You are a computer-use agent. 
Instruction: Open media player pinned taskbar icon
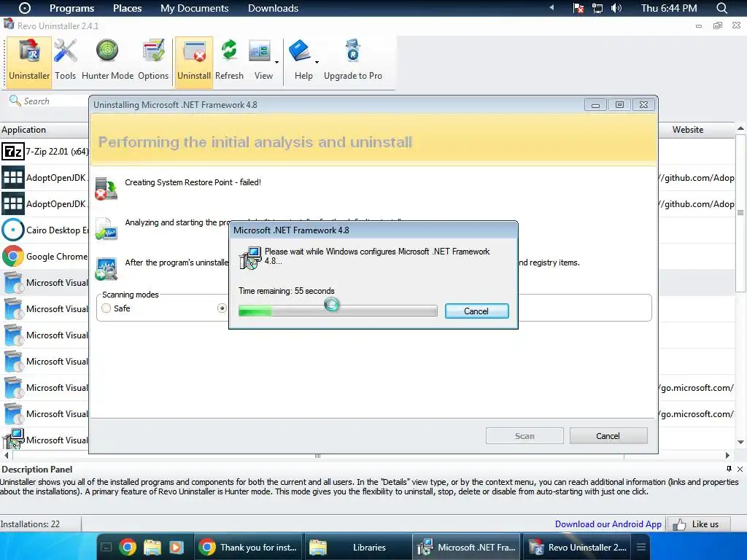pos(177,547)
